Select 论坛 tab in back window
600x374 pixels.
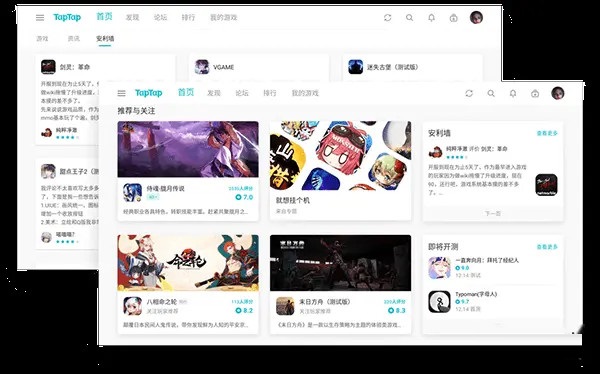(160, 18)
